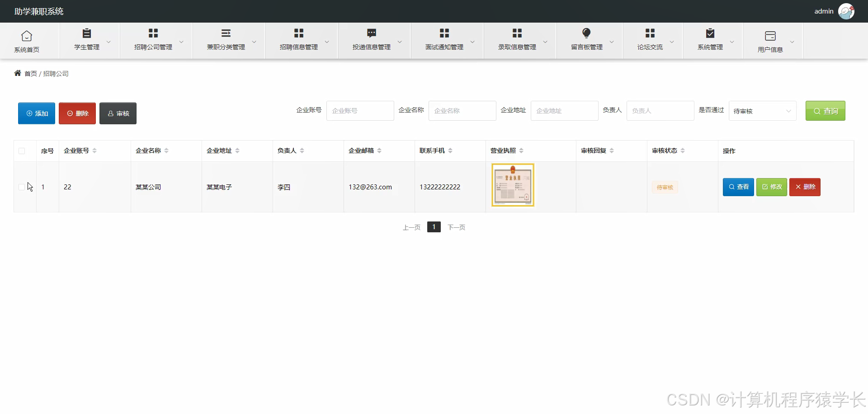Open the 录取信息管理 menu label
The width and height of the screenshot is (868, 414).
coord(517,47)
